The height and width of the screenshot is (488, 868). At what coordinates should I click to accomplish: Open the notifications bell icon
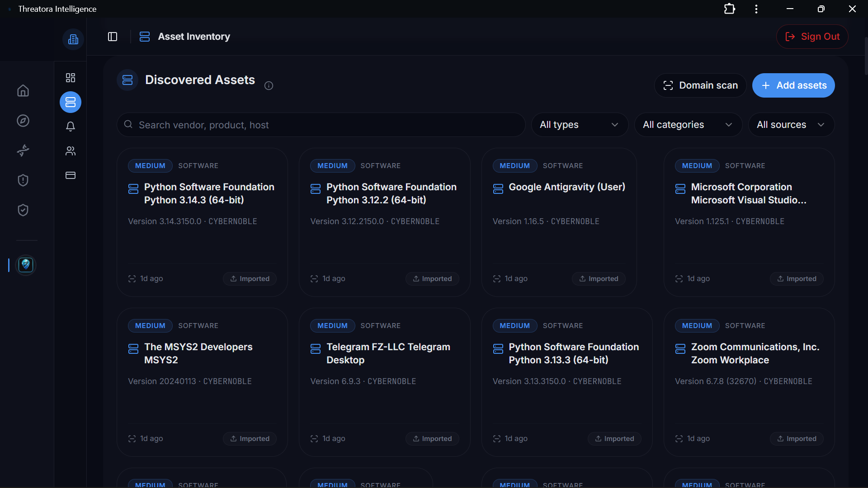coord(71,127)
